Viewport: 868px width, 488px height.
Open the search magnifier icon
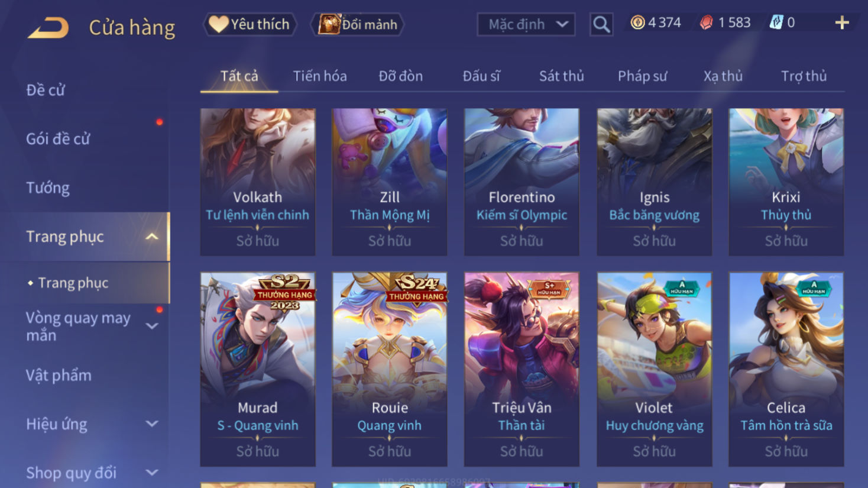point(601,24)
